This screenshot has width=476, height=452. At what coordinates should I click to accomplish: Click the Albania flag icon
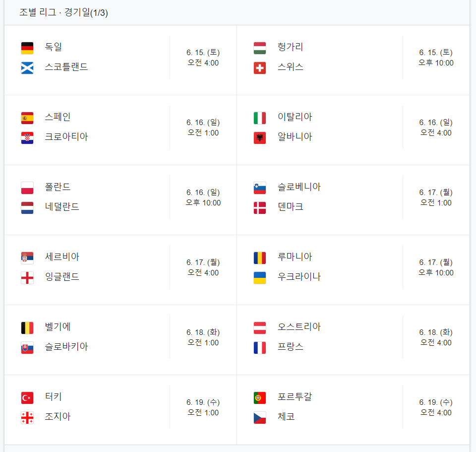[x=259, y=138]
